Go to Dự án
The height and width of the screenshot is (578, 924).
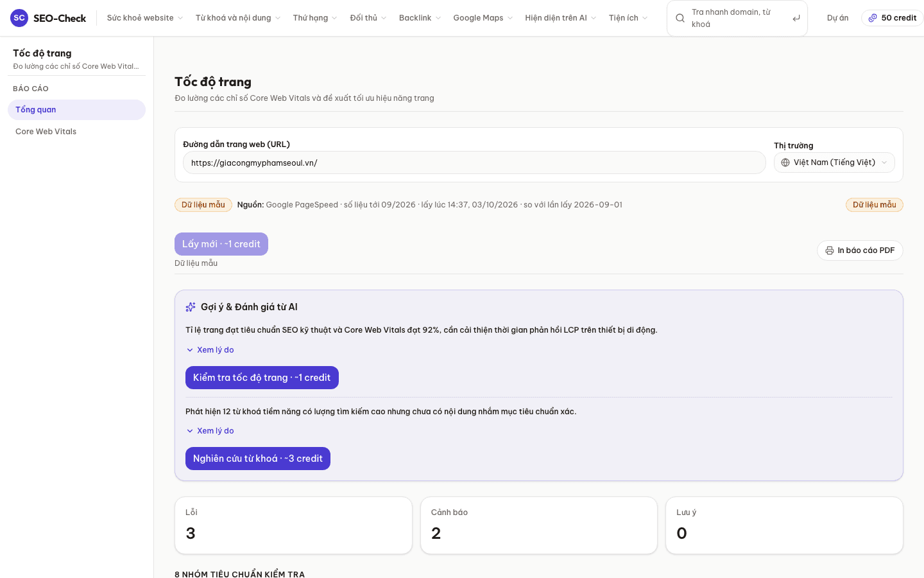coord(838,18)
